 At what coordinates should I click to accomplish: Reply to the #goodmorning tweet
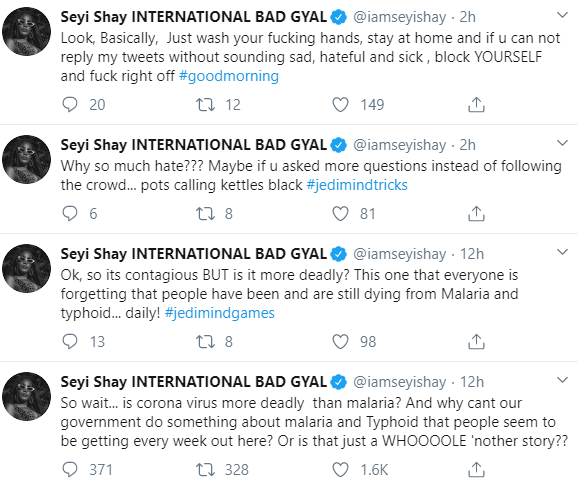click(x=70, y=105)
